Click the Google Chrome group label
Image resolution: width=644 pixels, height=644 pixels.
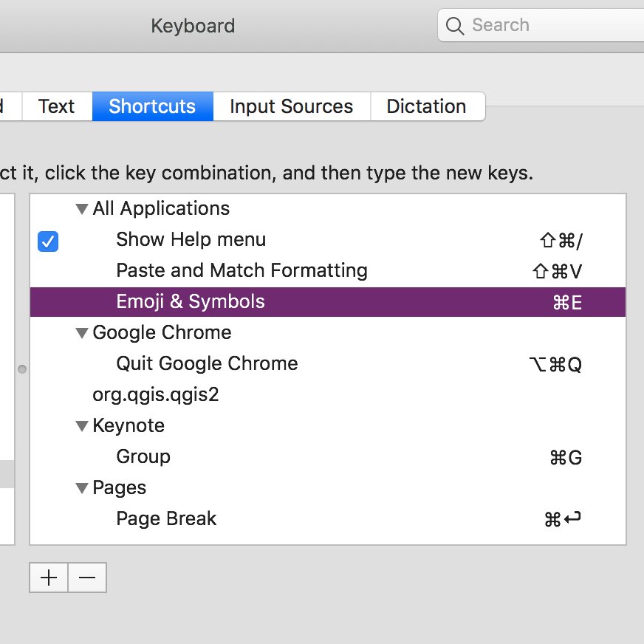pyautogui.click(x=162, y=332)
